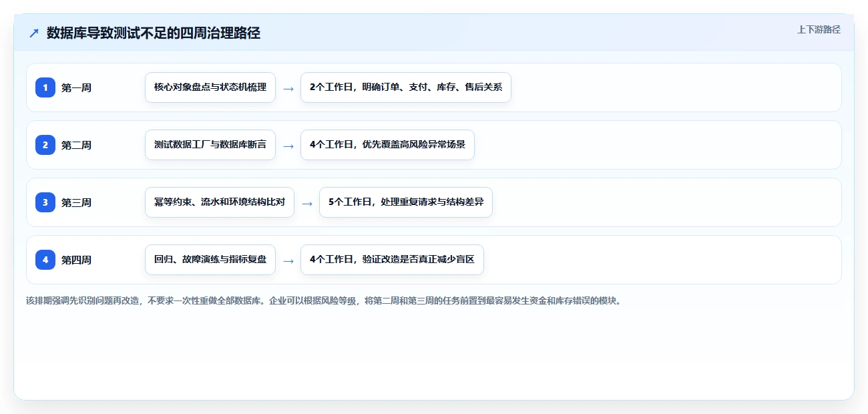
Task: Select the 第四周 label
Action: (76, 260)
